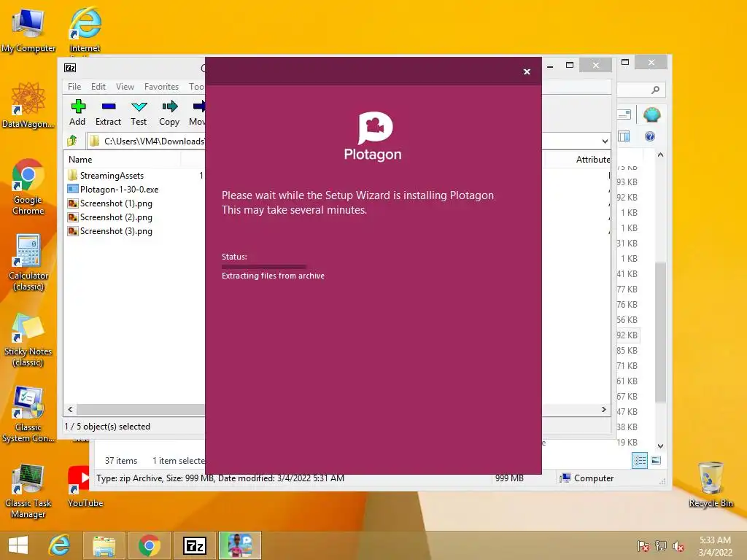Click the Extract toolbar icon in 7-Zip
The width and height of the screenshot is (747, 560).
coord(108,113)
